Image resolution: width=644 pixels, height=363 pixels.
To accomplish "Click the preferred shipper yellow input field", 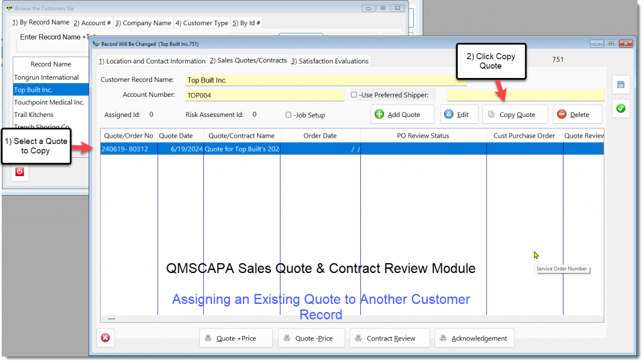I will 526,95.
